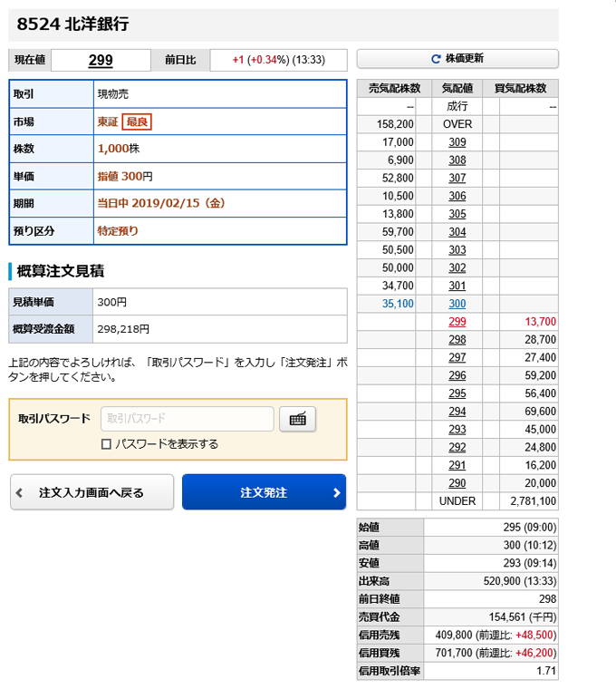Click the 安値 value 293 (09:14)
Image resolution: width=616 pixels, height=689 pixels.
(530, 563)
